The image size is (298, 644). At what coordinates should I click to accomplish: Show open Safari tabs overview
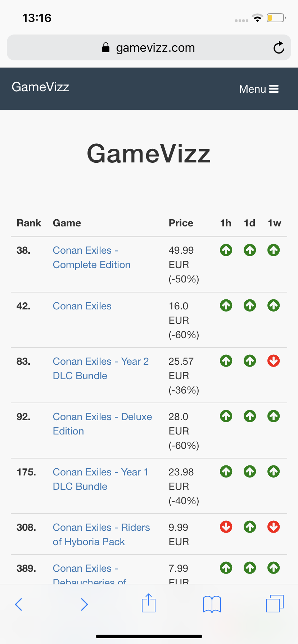pos(275,603)
